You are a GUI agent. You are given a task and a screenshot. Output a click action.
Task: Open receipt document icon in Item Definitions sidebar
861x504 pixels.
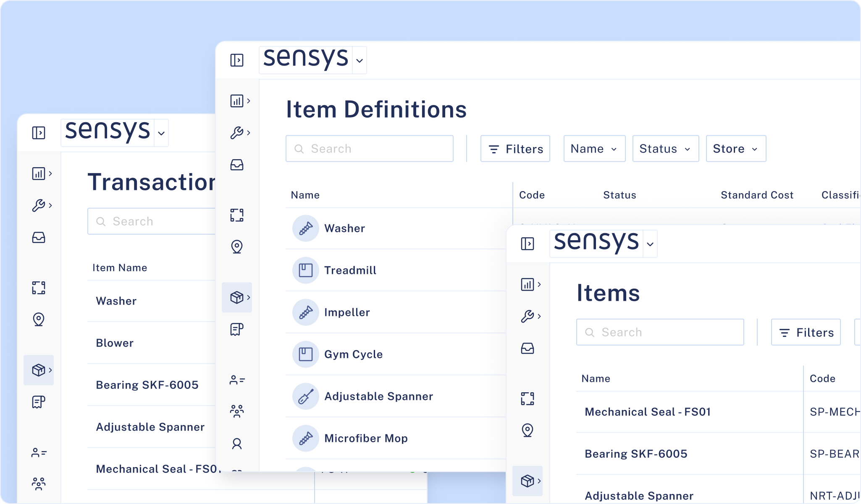point(237,329)
